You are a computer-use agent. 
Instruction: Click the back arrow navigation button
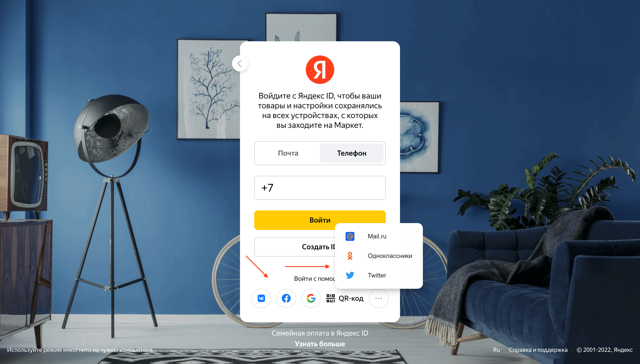(x=240, y=63)
